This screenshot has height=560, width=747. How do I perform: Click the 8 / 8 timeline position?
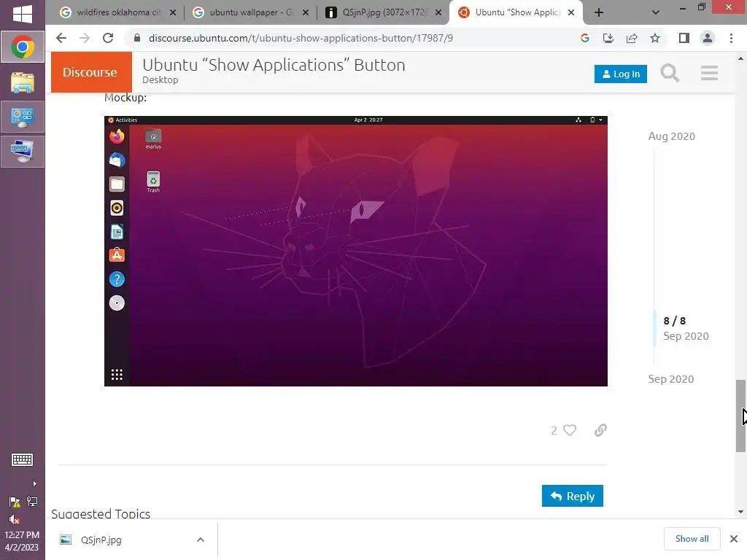674,321
